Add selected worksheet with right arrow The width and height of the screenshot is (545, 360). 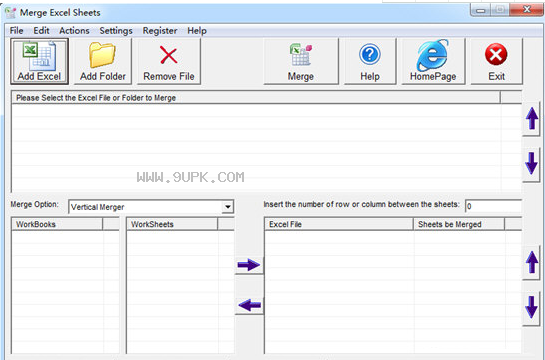pos(249,265)
